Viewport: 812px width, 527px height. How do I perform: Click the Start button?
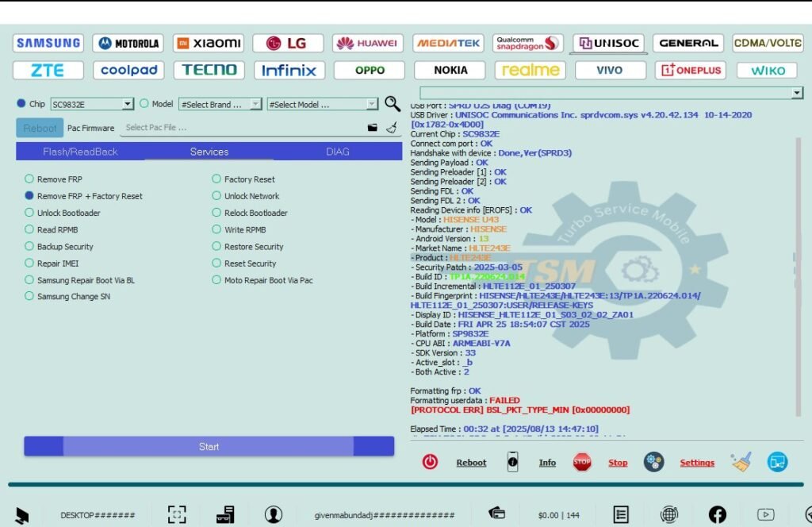coord(209,446)
